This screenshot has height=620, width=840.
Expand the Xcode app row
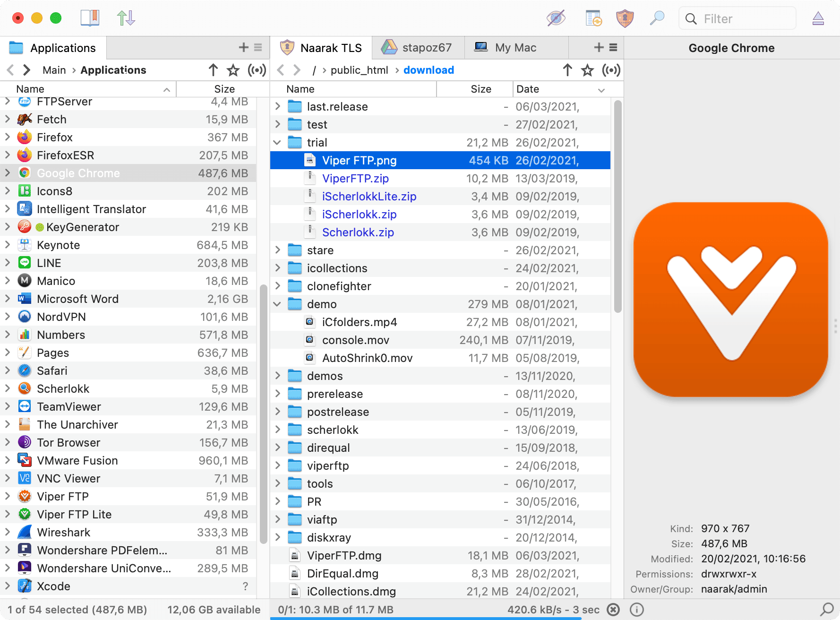pos(8,586)
